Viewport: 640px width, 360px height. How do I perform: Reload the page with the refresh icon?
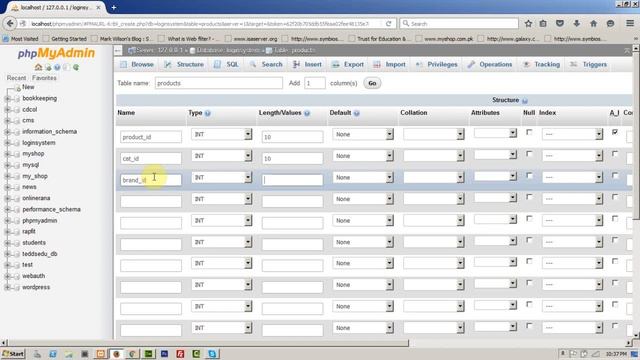click(x=389, y=24)
